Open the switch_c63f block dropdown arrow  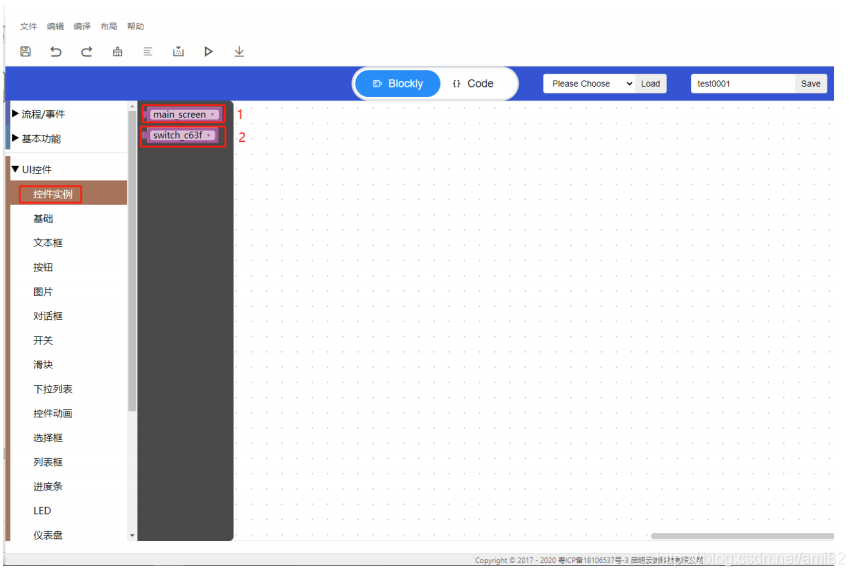(208, 135)
